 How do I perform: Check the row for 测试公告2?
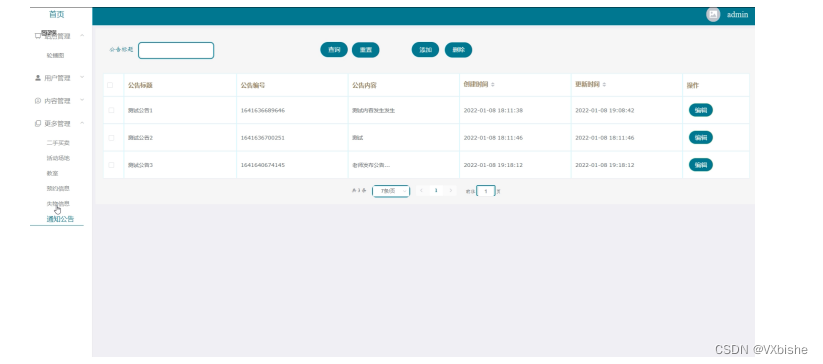(x=111, y=137)
